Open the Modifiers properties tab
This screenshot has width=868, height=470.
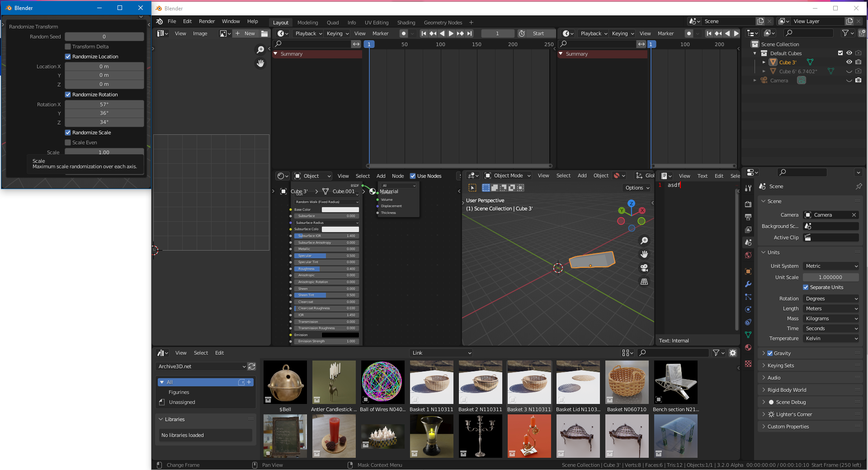(x=748, y=284)
